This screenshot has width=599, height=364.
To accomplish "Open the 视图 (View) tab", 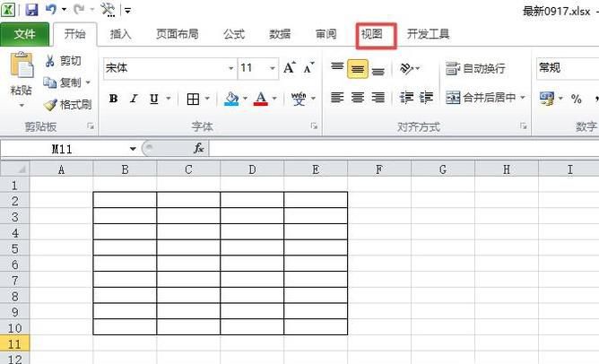I will 372,34.
